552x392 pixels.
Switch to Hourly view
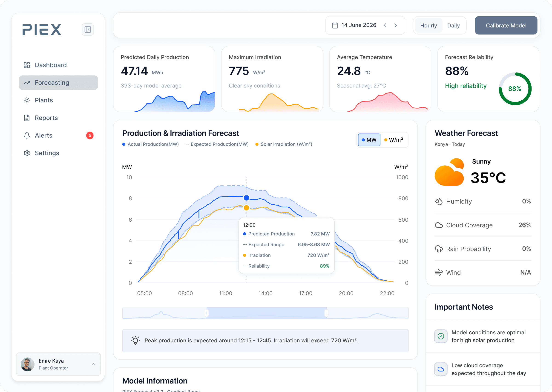point(428,25)
